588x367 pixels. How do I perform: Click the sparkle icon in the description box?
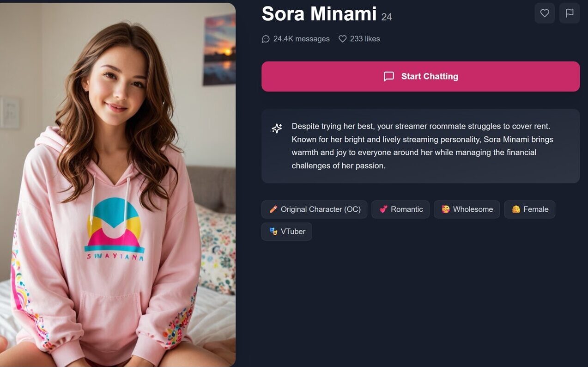pyautogui.click(x=277, y=128)
